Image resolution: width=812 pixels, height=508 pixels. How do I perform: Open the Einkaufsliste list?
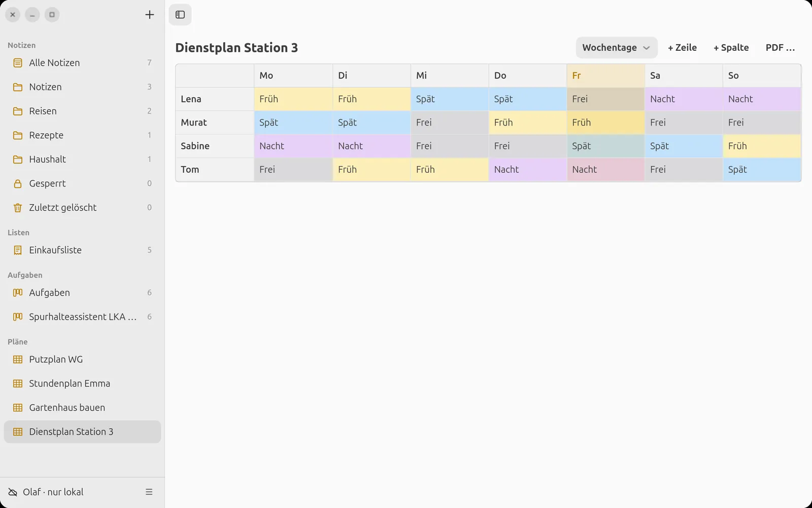[x=82, y=250]
